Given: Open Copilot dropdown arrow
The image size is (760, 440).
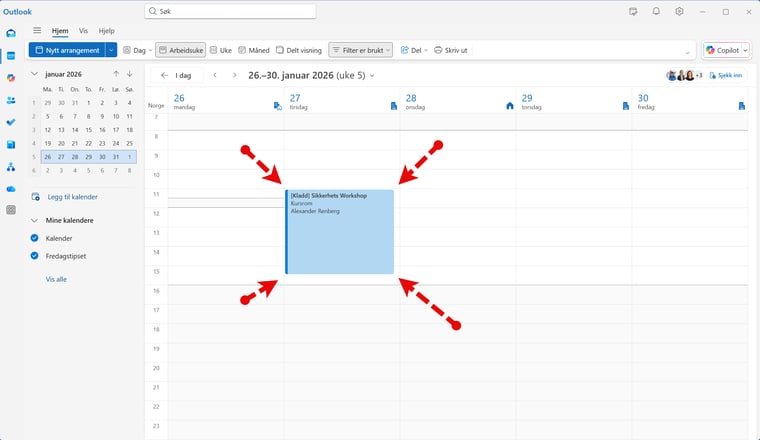Looking at the screenshot, I should click(x=745, y=50).
